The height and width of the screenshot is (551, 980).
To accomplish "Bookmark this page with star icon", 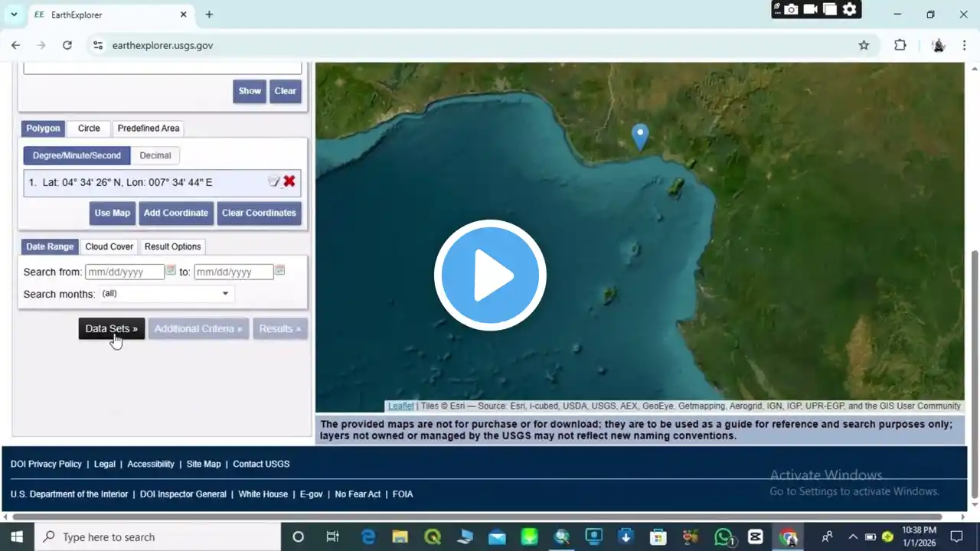I will pos(864,45).
